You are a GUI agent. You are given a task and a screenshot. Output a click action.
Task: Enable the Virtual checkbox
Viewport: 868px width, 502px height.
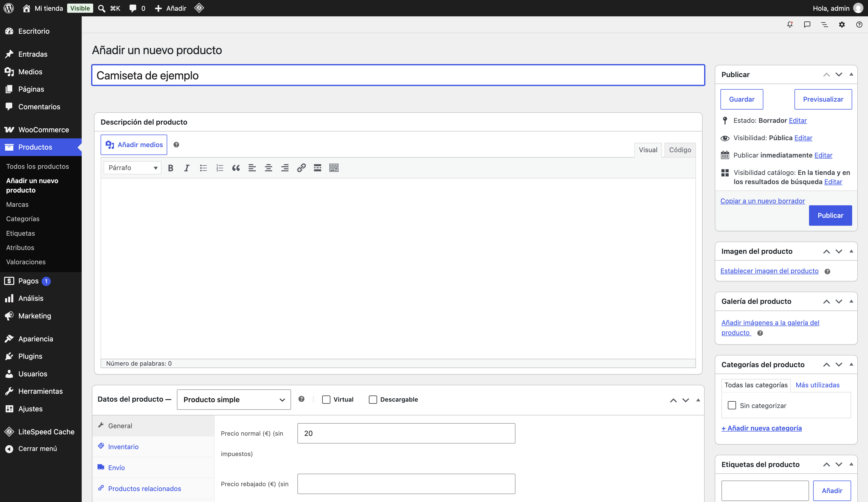pos(326,399)
